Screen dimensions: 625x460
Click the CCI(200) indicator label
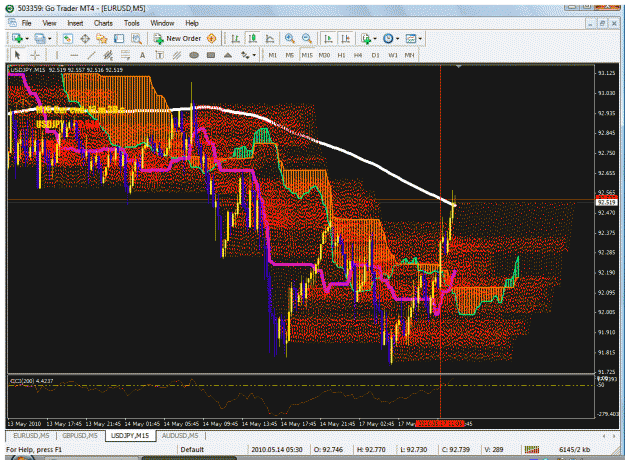pyautogui.click(x=31, y=381)
